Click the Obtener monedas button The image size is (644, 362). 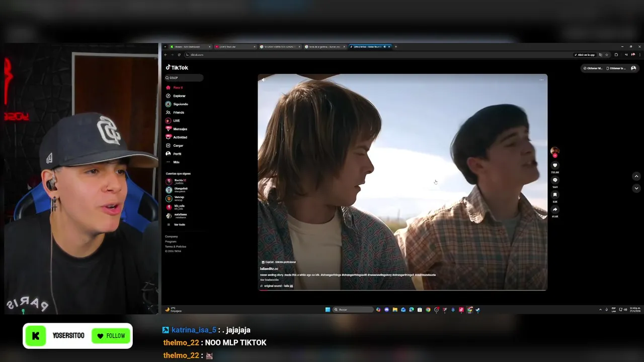tap(593, 68)
